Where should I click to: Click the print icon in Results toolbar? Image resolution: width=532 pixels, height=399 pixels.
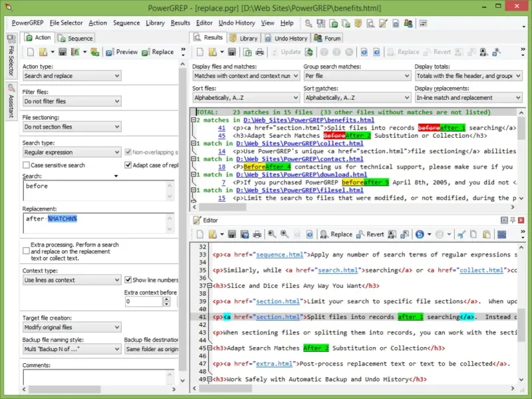tap(260, 52)
